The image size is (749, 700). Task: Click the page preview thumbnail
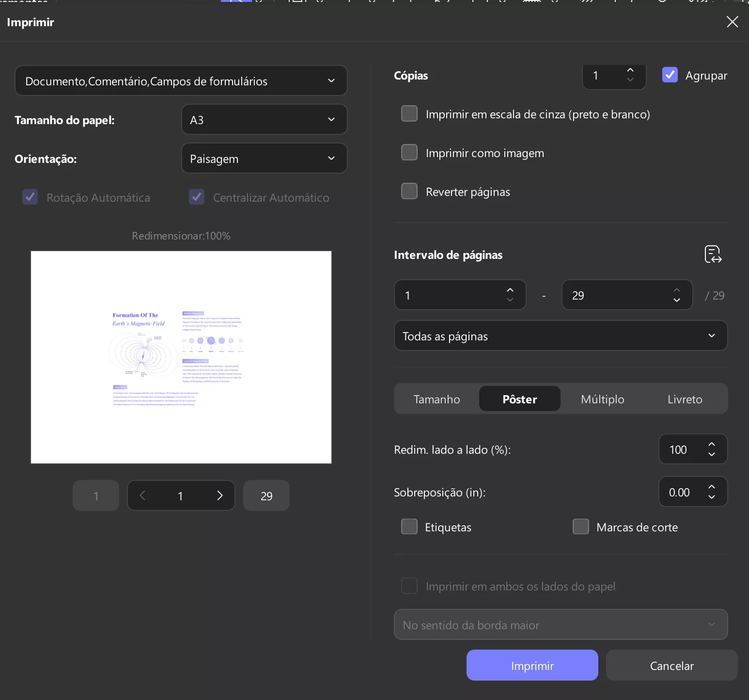181,357
